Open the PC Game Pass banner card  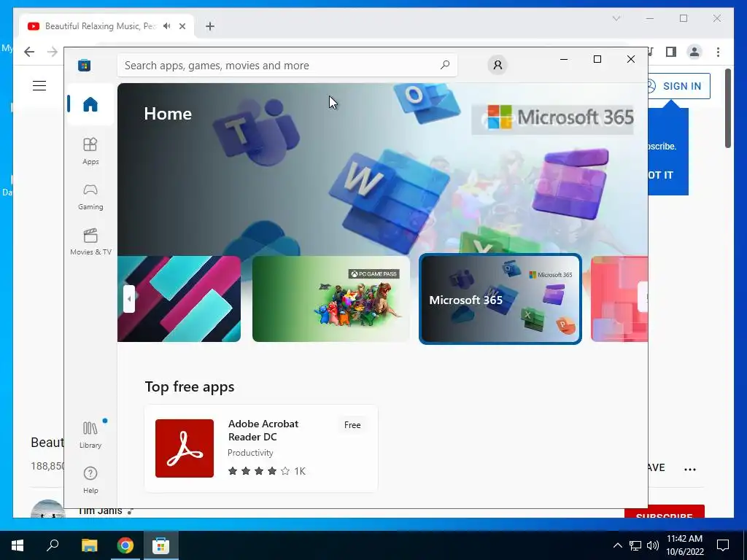pyautogui.click(x=331, y=298)
